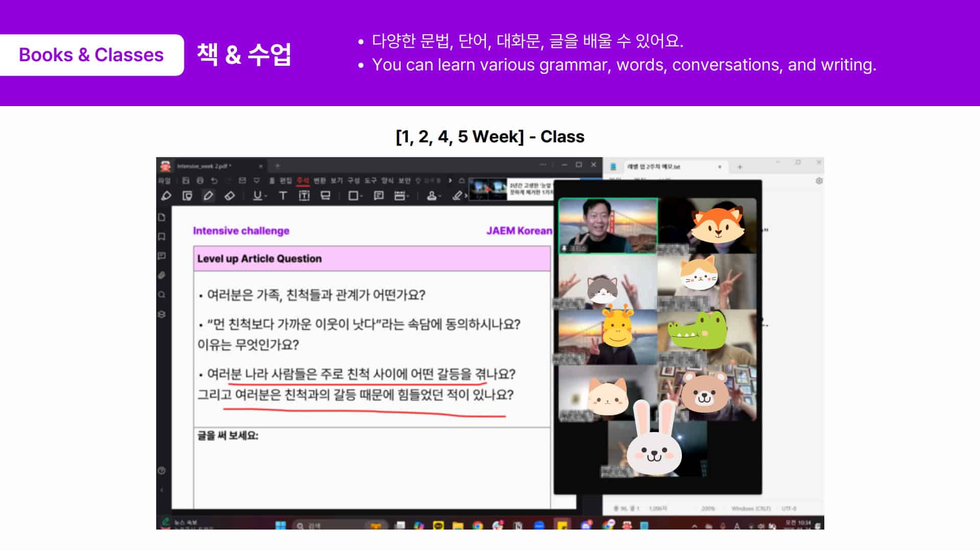Toggle the bookmarks panel in left sidebar
The height and width of the screenshot is (551, 980).
(x=162, y=237)
